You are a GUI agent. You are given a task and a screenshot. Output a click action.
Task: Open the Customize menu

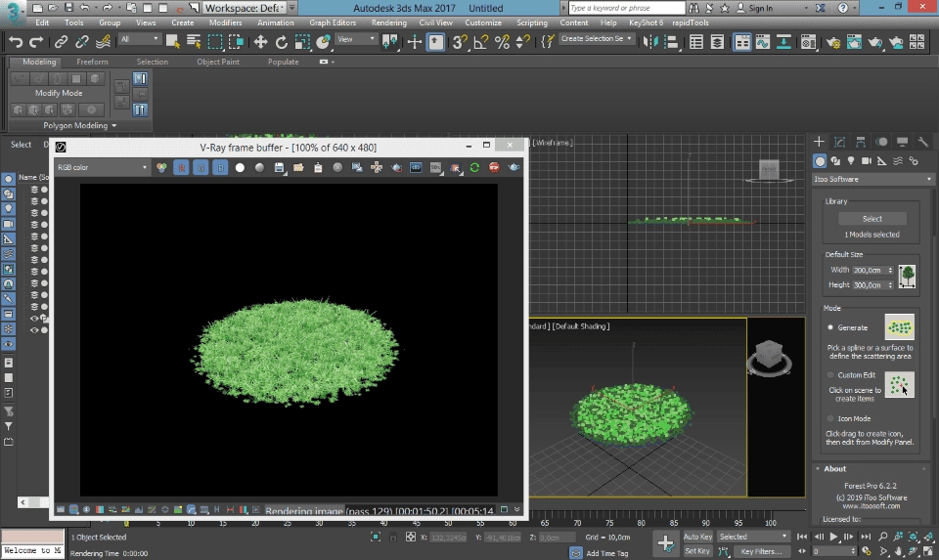[x=482, y=22]
